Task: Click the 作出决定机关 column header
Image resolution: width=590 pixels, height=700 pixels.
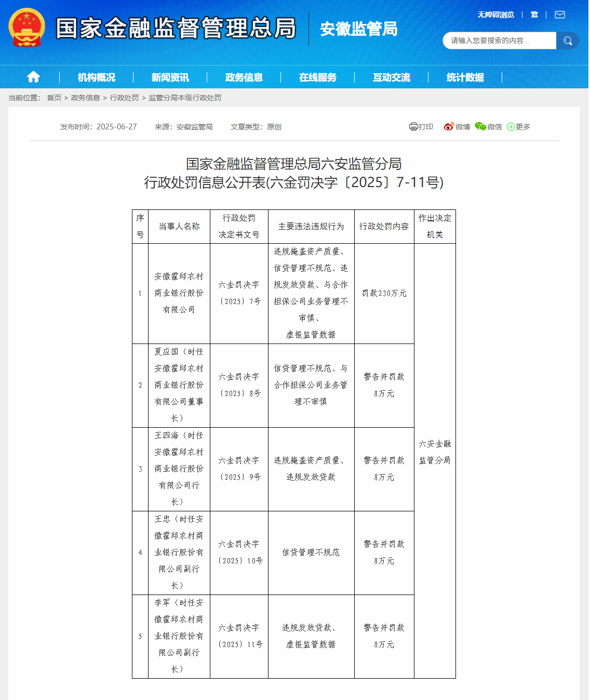Action: pos(435,227)
